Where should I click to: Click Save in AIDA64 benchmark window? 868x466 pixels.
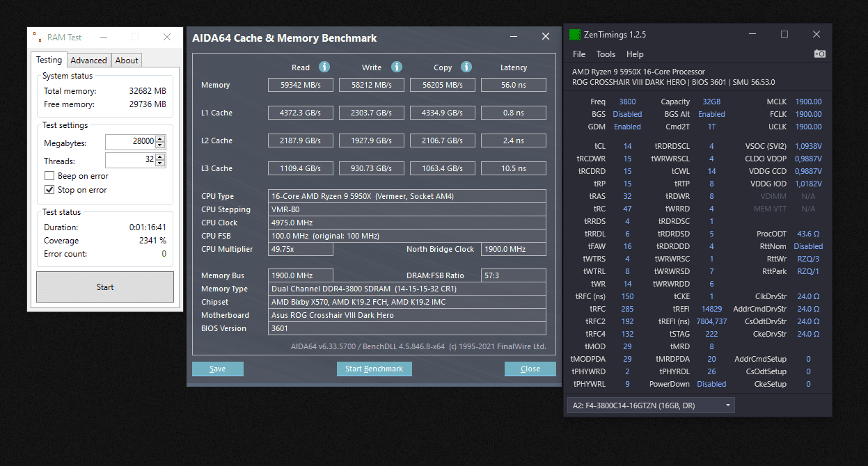[x=217, y=369]
